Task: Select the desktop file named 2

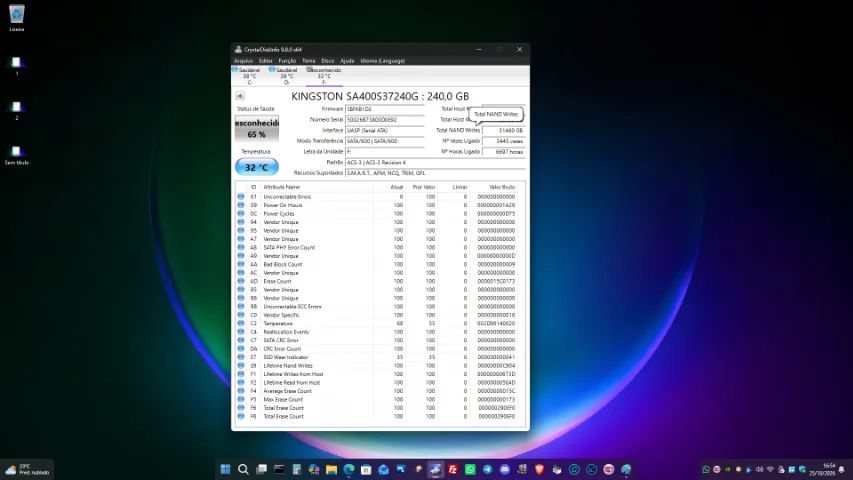Action: tap(16, 110)
